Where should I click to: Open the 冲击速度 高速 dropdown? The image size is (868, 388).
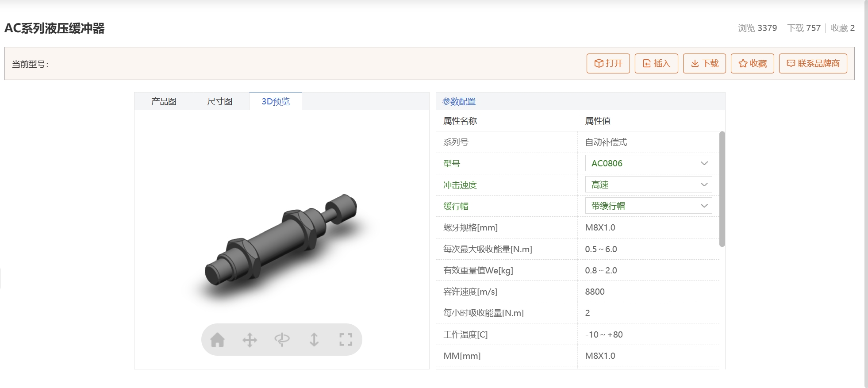(x=649, y=184)
